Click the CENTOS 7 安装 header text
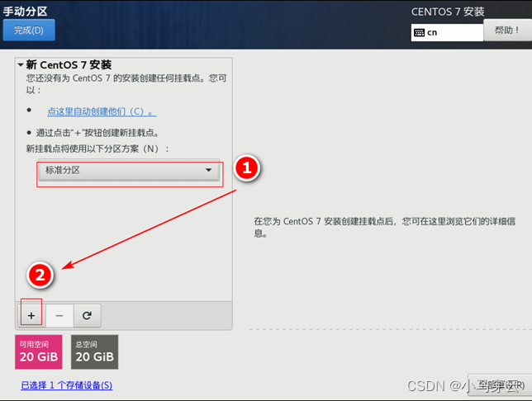 point(448,12)
